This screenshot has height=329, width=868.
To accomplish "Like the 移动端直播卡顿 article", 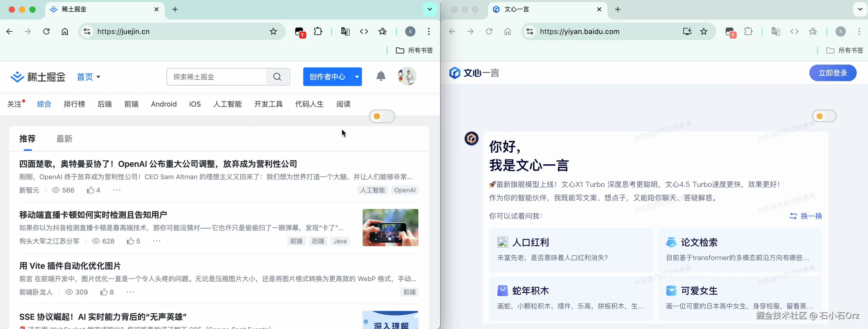I will tap(133, 241).
